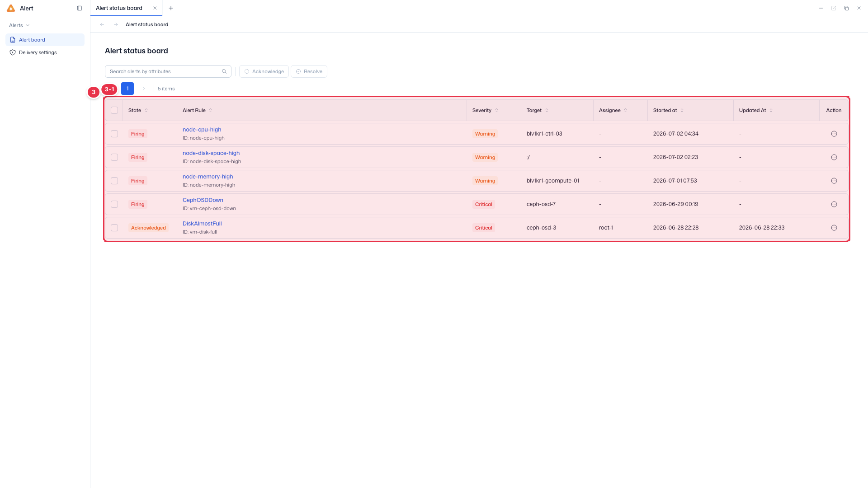This screenshot has width=868, height=488.
Task: Open the node-disk-space-high alert link
Action: click(x=211, y=153)
